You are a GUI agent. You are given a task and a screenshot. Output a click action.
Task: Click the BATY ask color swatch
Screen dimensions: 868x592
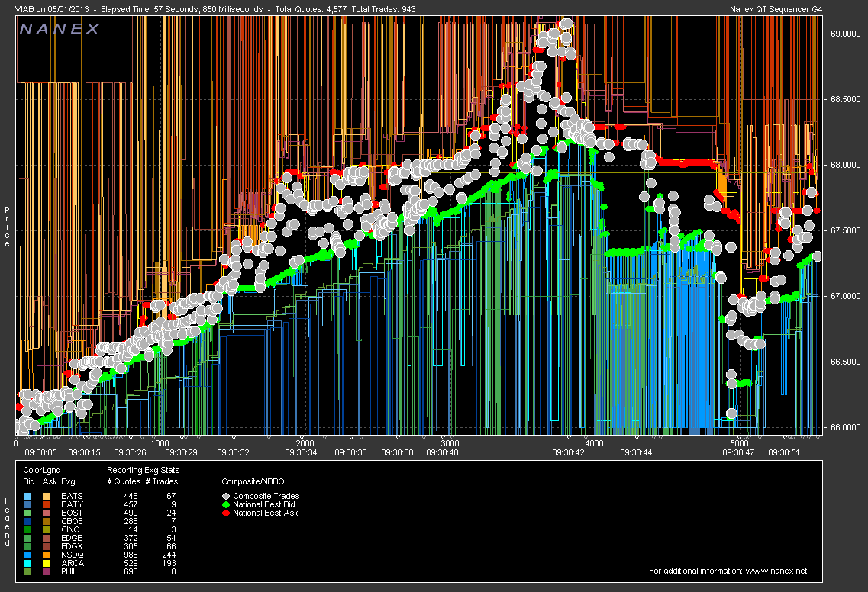pyautogui.click(x=47, y=504)
